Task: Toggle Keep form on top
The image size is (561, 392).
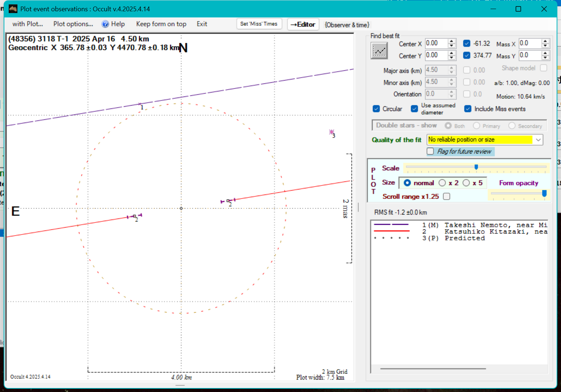Action: pyautogui.click(x=161, y=24)
